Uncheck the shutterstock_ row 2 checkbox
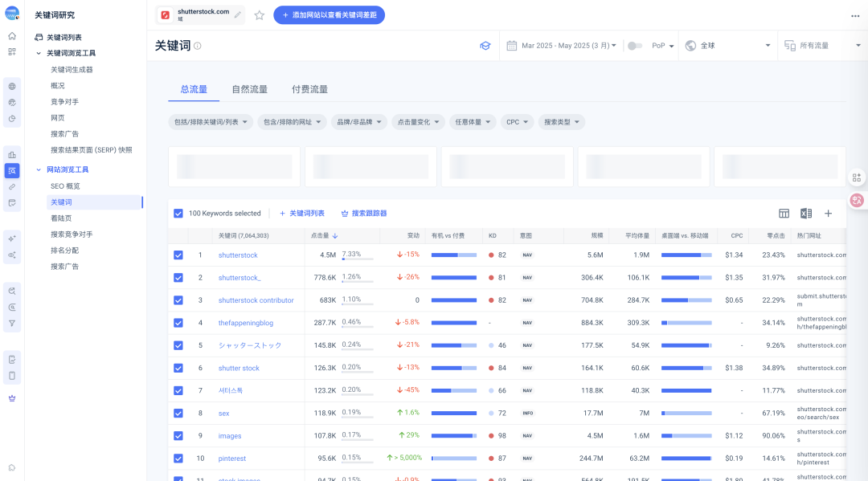Viewport: 868px width, 481px height. click(x=178, y=278)
